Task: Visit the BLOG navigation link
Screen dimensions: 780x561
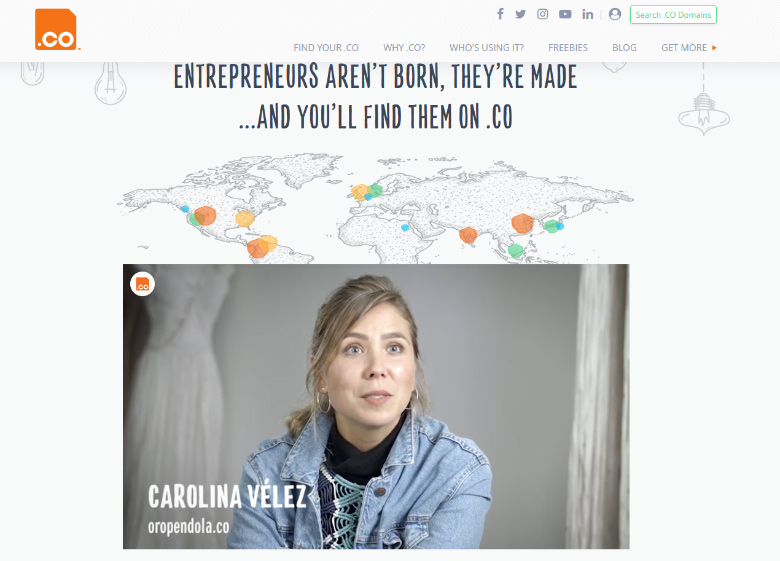Action: coord(624,48)
